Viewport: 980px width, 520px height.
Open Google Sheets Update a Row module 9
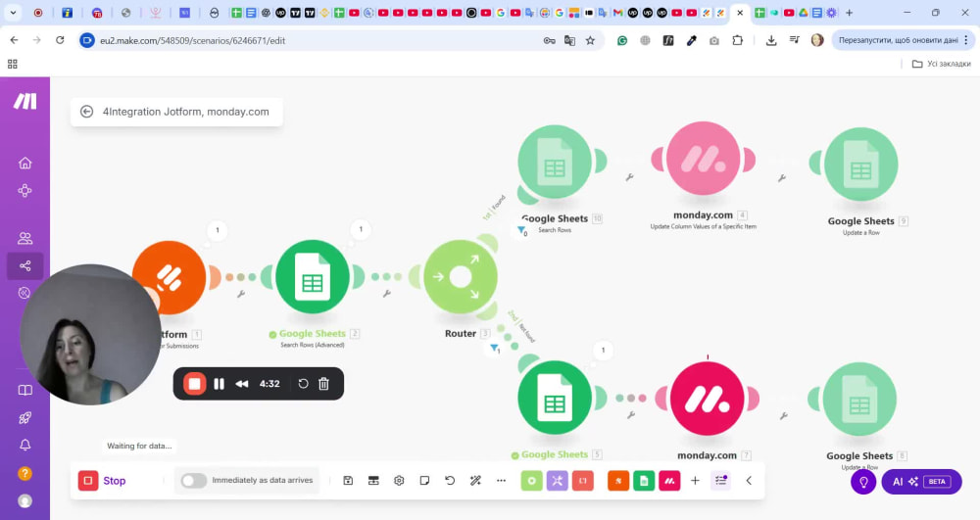tap(860, 165)
